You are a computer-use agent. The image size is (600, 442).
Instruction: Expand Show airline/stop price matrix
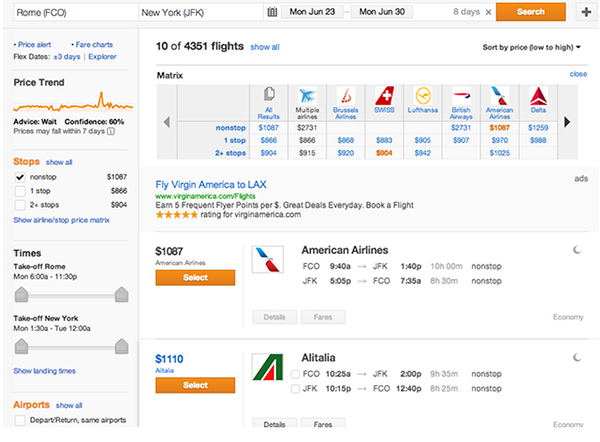[62, 220]
